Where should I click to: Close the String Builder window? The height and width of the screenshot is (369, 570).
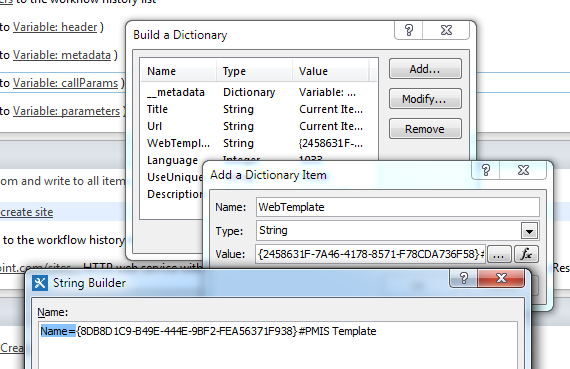[501, 278]
